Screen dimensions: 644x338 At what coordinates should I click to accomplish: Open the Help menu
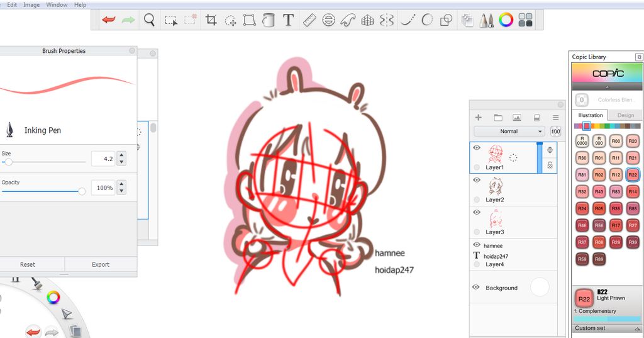pyautogui.click(x=80, y=4)
